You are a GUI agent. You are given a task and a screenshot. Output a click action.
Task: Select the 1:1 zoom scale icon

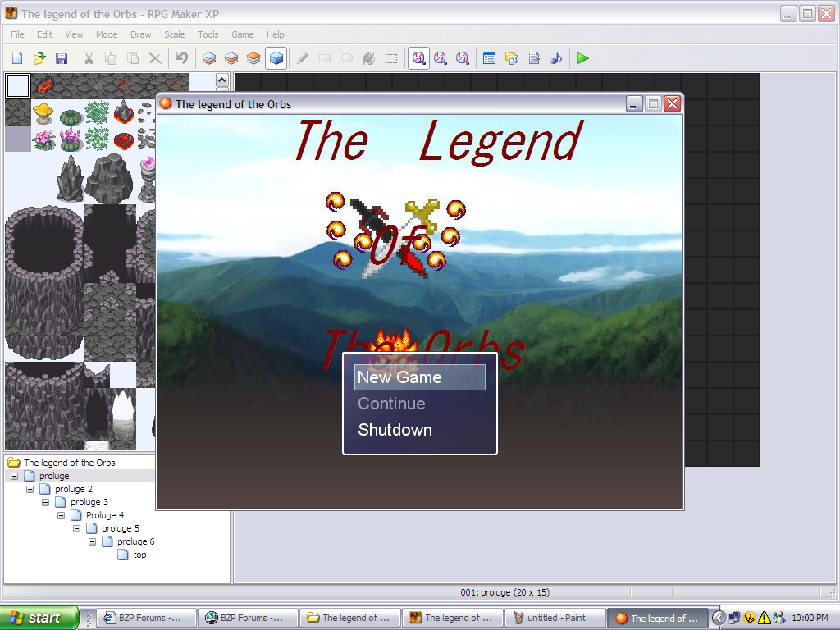point(418,58)
